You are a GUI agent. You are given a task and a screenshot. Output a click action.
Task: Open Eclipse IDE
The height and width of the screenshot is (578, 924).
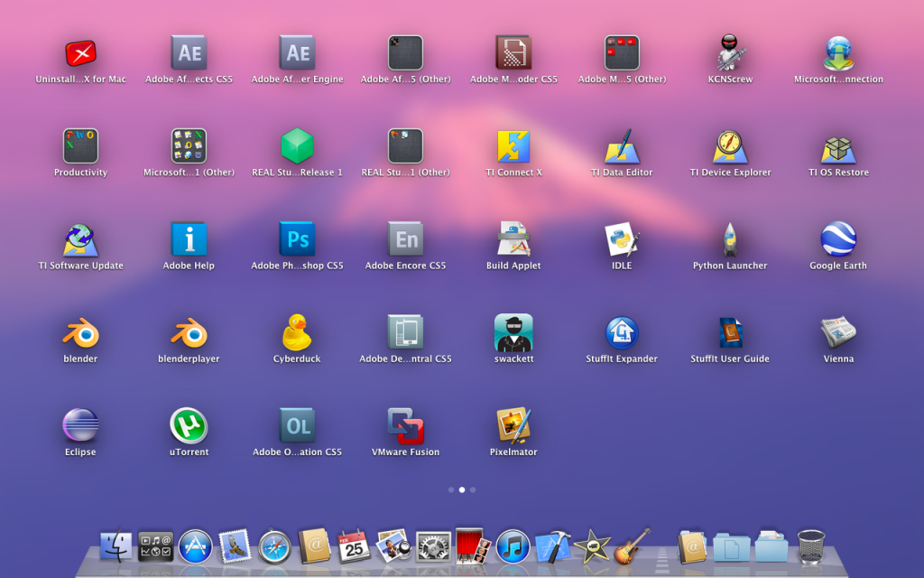click(x=80, y=424)
